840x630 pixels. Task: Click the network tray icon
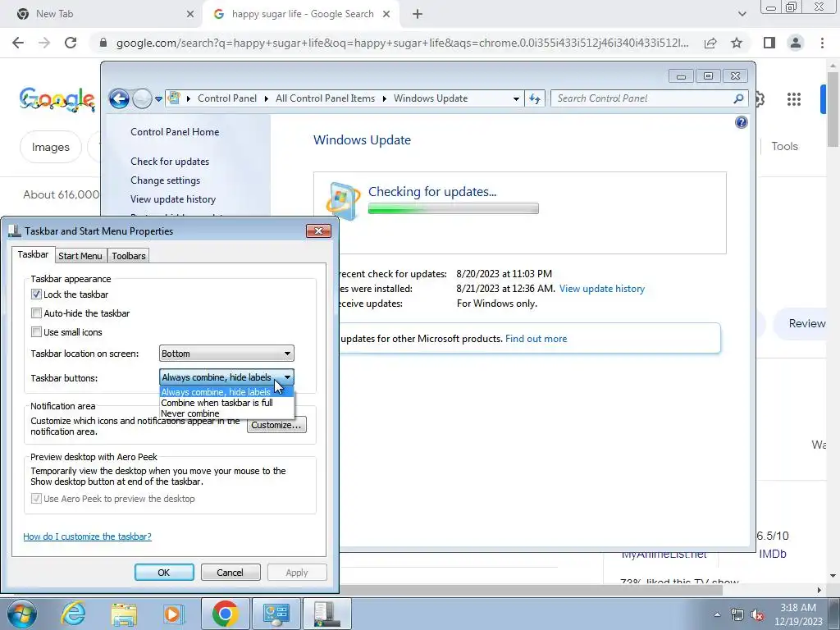pyautogui.click(x=737, y=615)
